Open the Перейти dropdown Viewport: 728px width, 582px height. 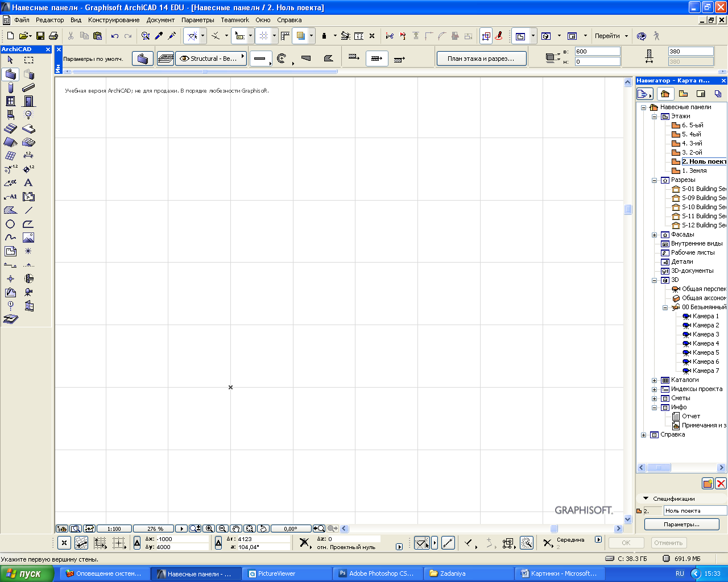tap(611, 36)
